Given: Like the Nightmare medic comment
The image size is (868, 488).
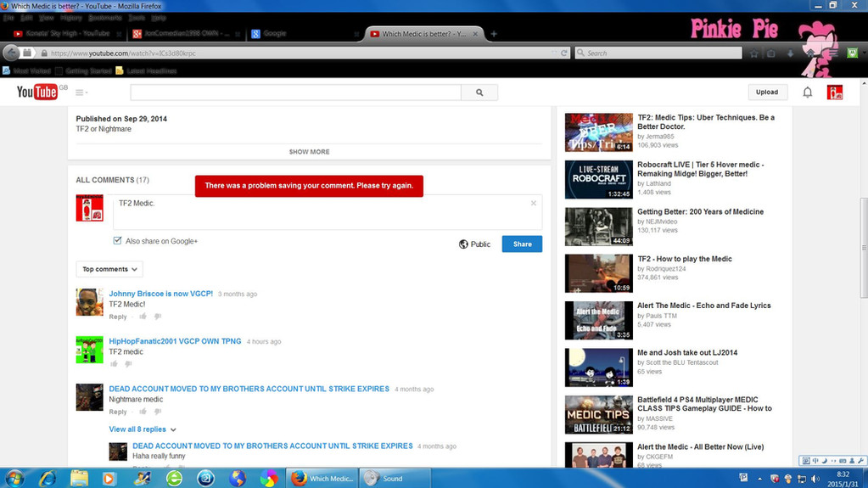Looking at the screenshot, I should coord(143,412).
